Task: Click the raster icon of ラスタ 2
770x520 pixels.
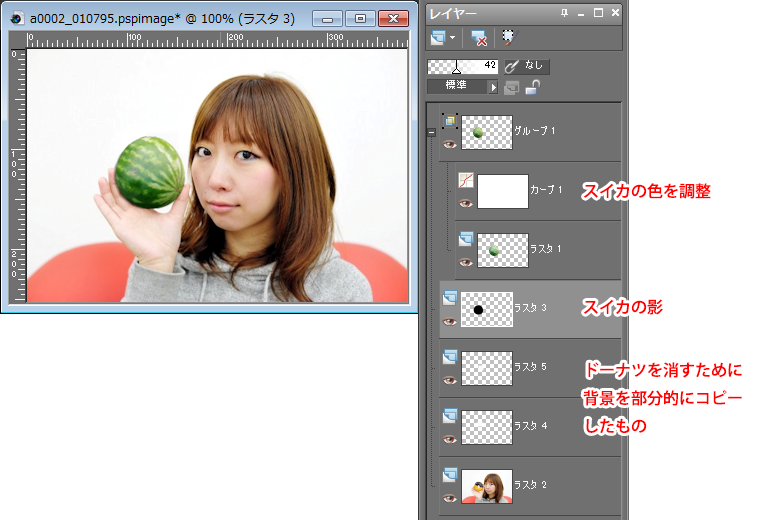Action: tap(450, 474)
